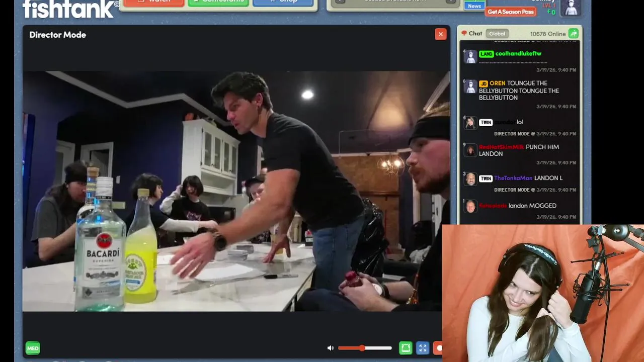
Task: Click the 'LANDON L' chat message
Action: tap(548, 178)
